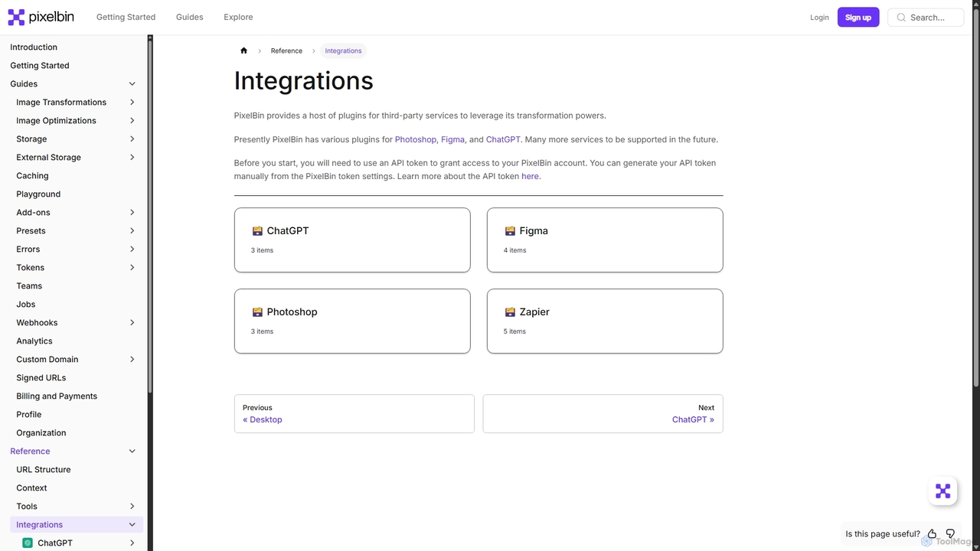Open the Figma integration card

605,240
